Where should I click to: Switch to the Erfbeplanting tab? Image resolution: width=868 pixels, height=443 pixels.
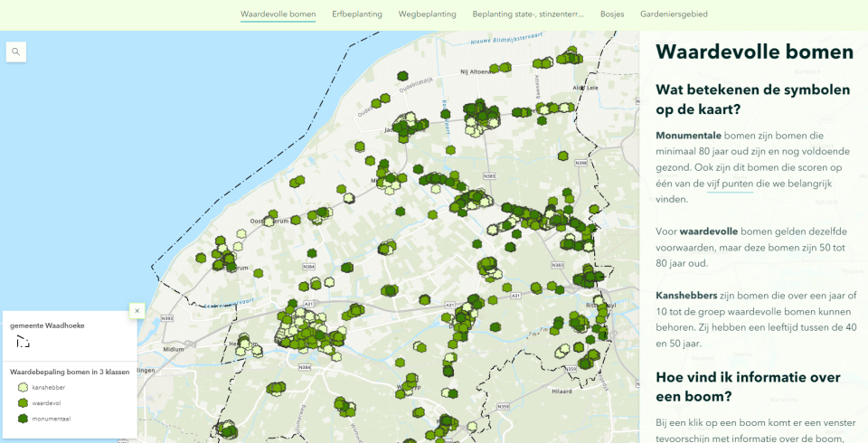click(356, 14)
